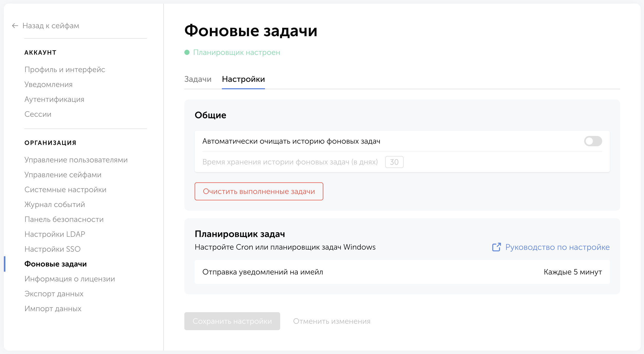
Task: Click the Фоновые задачи page title
Action: click(x=251, y=31)
